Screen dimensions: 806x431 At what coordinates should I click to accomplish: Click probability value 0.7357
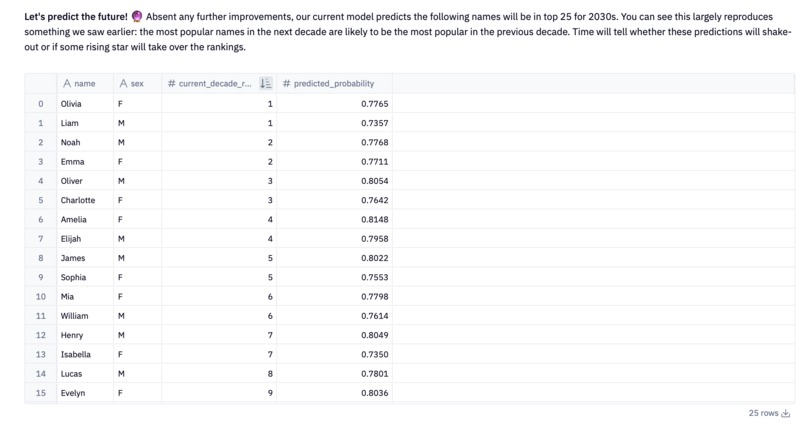[375, 123]
